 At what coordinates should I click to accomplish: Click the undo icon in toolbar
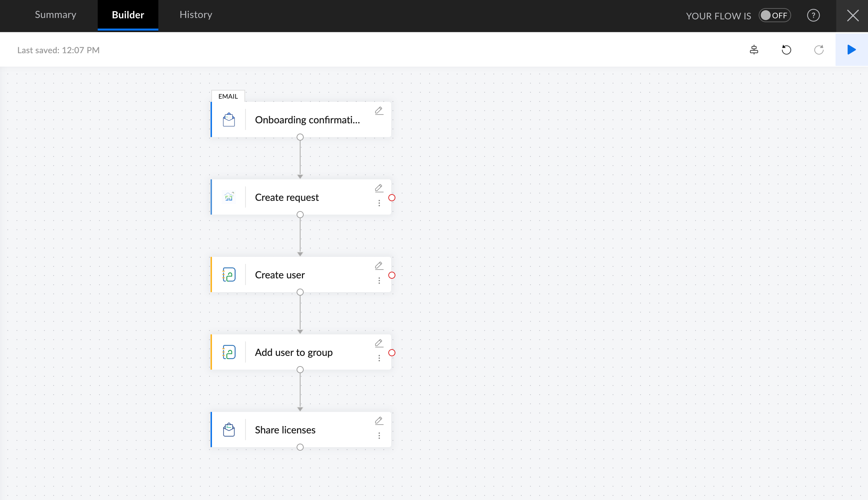coord(786,50)
